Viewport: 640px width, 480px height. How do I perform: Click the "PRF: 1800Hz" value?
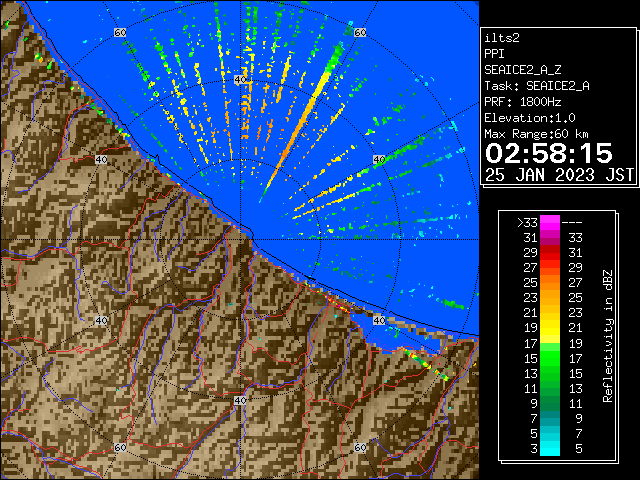(523, 102)
